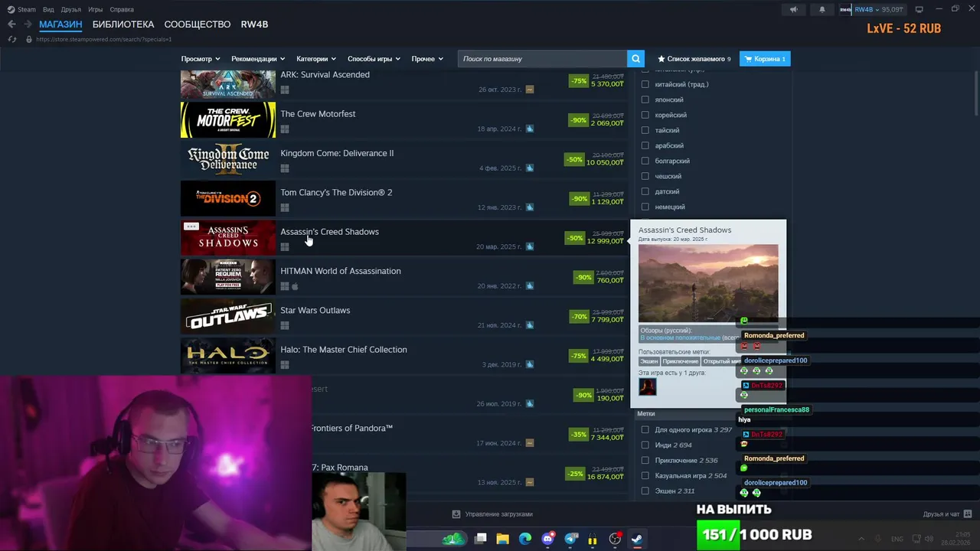Viewport: 980px width, 551px height.
Task: Check the тайский language checkbox
Action: (645, 130)
